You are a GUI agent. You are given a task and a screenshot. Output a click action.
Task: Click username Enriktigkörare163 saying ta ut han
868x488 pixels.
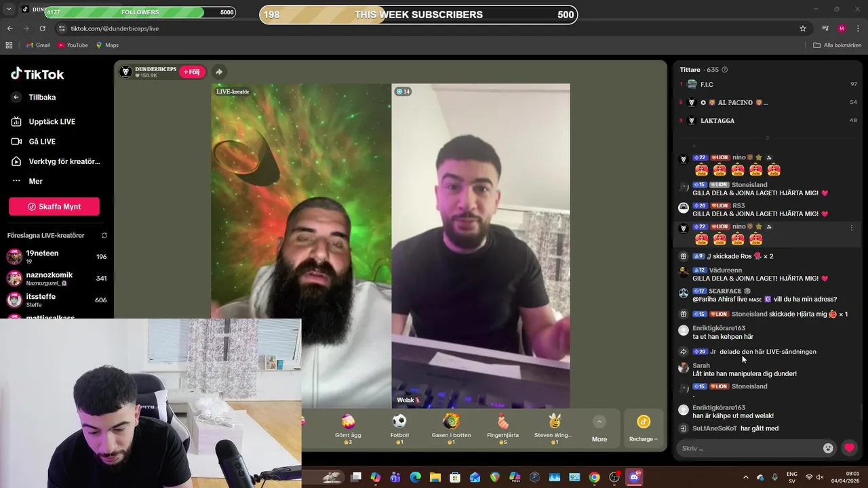[x=719, y=328]
